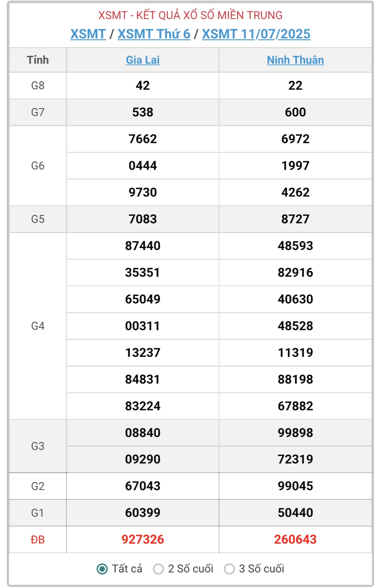Click the G2 result 99045
The image size is (381, 588).
[x=295, y=486]
